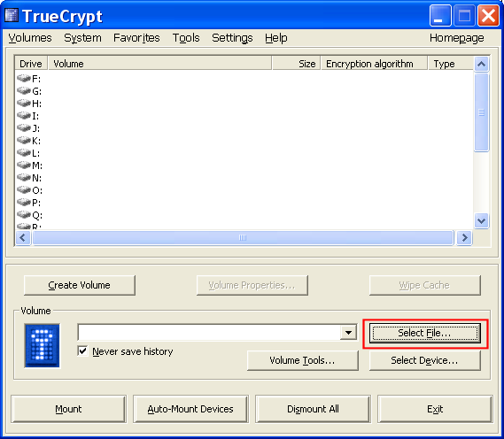Open the volume path dropdown arrow

(348, 333)
